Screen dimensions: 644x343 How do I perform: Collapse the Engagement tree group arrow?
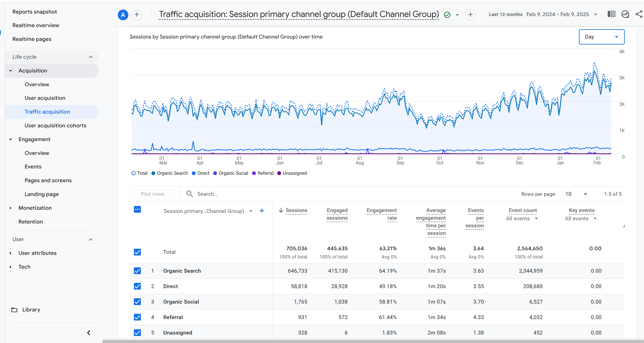pos(11,139)
